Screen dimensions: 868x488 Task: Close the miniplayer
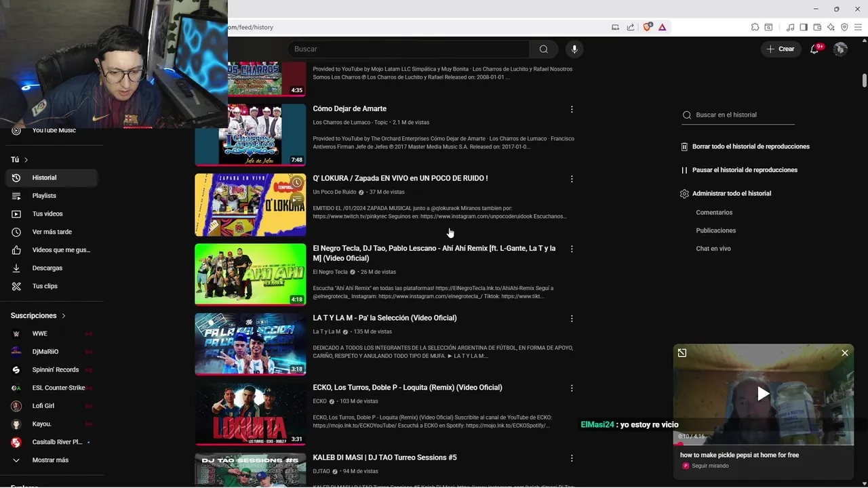coord(845,352)
